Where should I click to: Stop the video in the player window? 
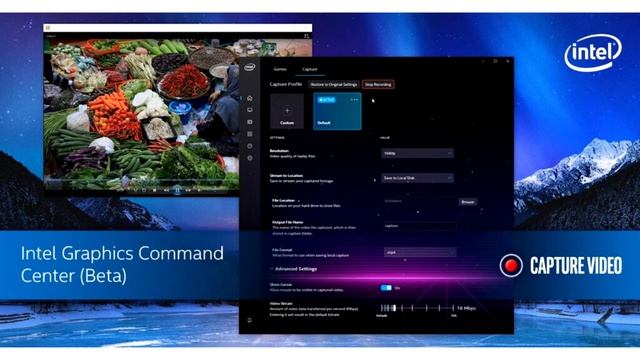(x=155, y=190)
